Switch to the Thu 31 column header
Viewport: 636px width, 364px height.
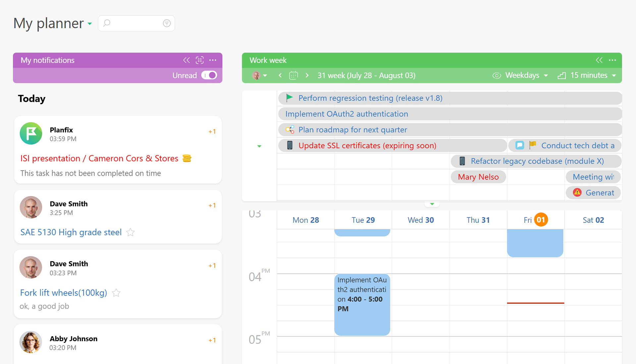click(478, 220)
